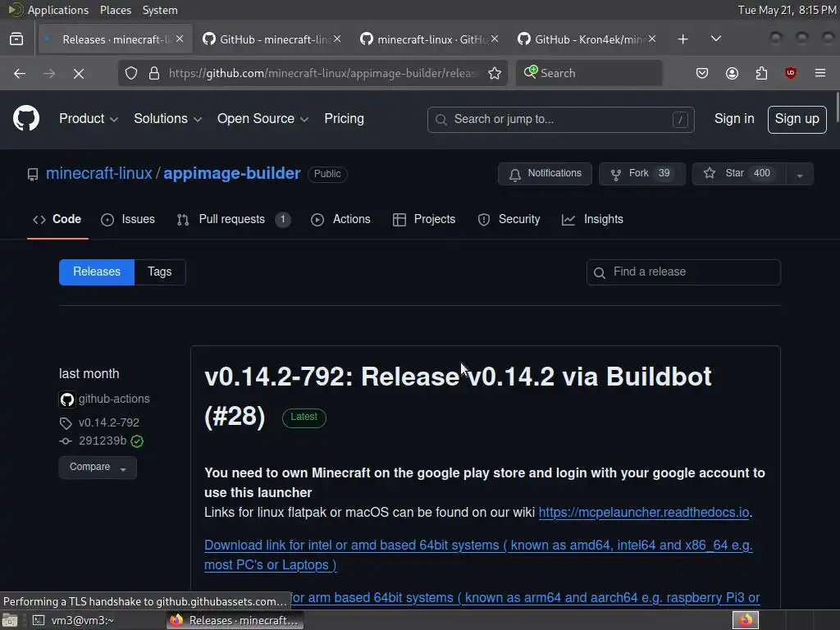Click the Notifications button

tap(545, 174)
